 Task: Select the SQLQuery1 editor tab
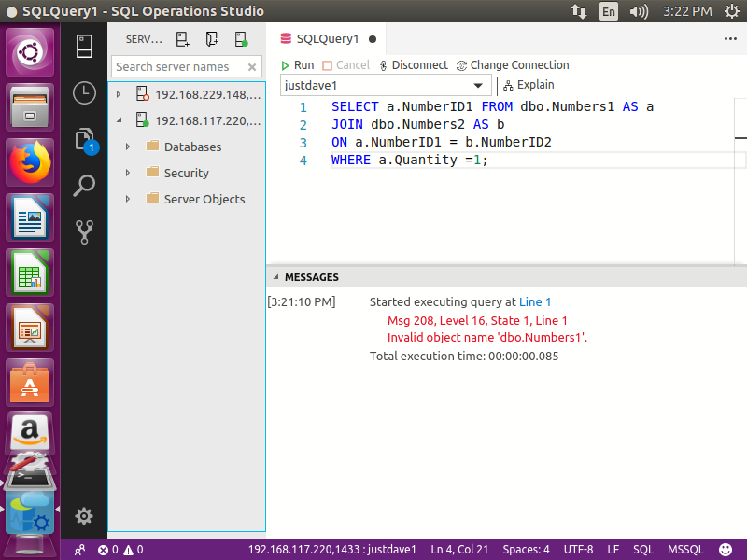coord(327,39)
